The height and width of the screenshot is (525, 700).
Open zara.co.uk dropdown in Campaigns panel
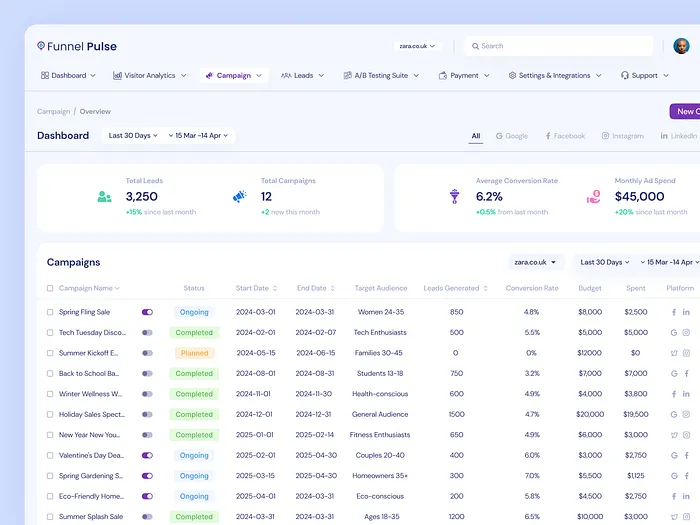point(535,262)
